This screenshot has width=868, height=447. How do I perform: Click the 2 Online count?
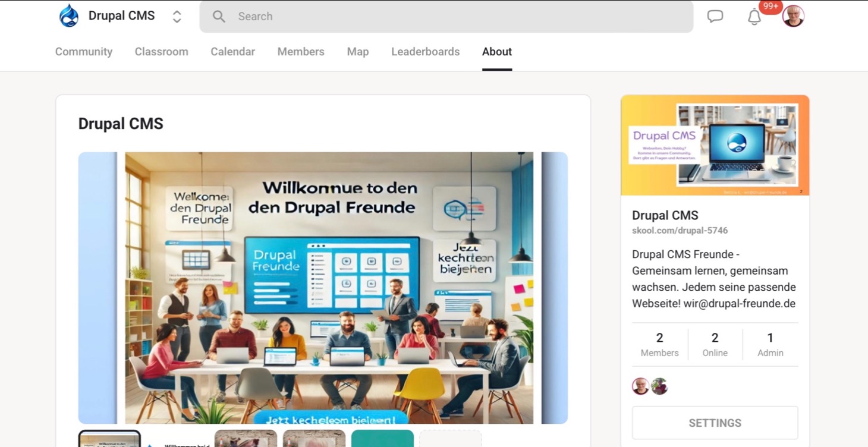point(715,345)
